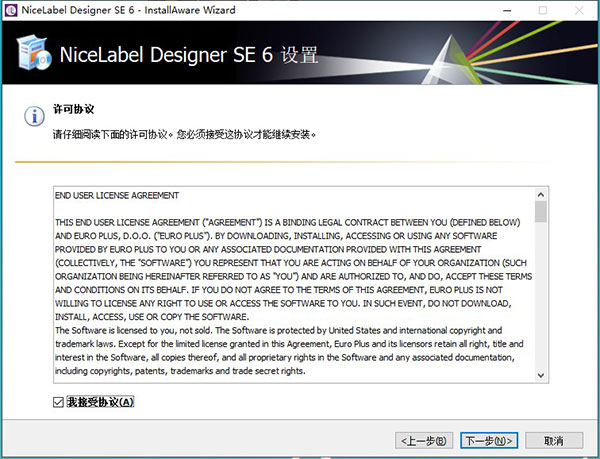The height and width of the screenshot is (459, 600).
Task: Click the 'The Software is licensed to you' line
Action: [279, 330]
